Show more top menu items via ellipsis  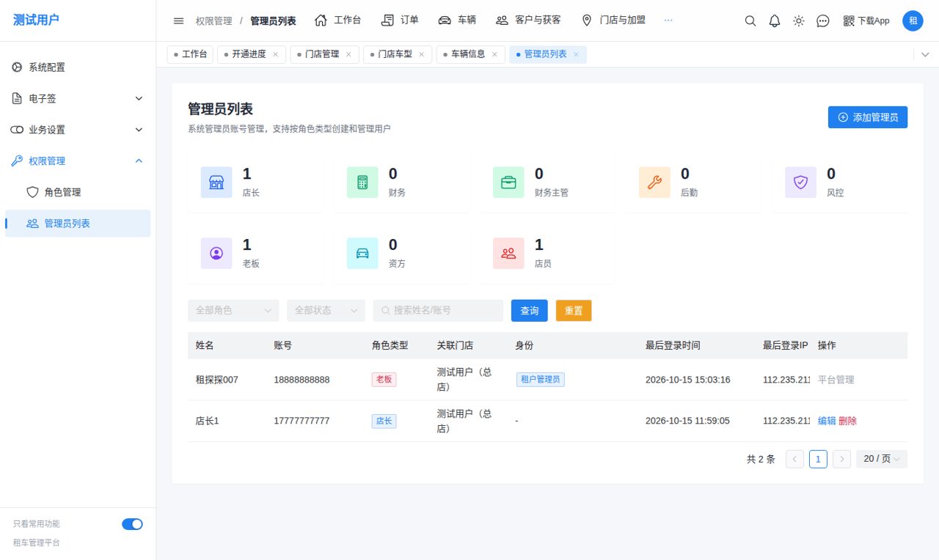[x=668, y=21]
